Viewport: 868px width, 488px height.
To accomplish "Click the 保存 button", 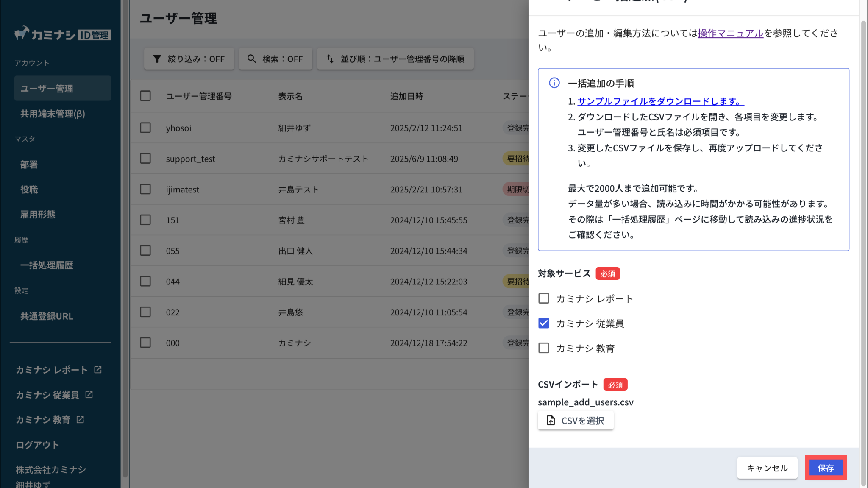I will tap(826, 468).
